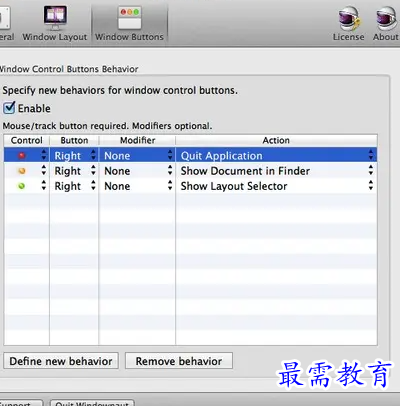
Task: Select the Quit Application text
Action: coord(222,156)
